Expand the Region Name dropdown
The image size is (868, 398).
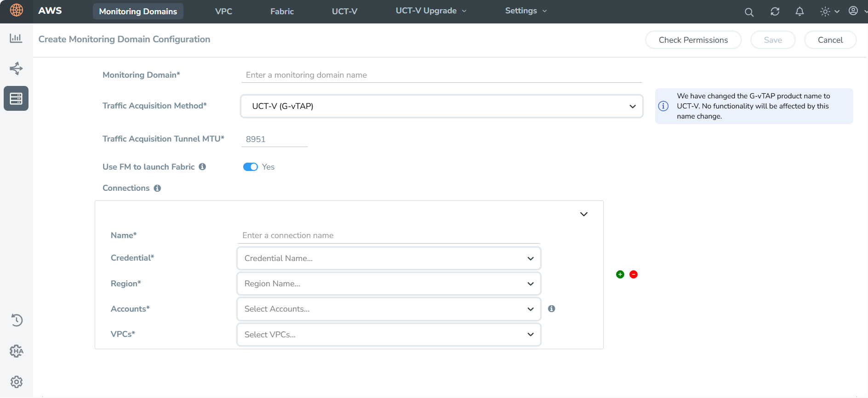[388, 284]
